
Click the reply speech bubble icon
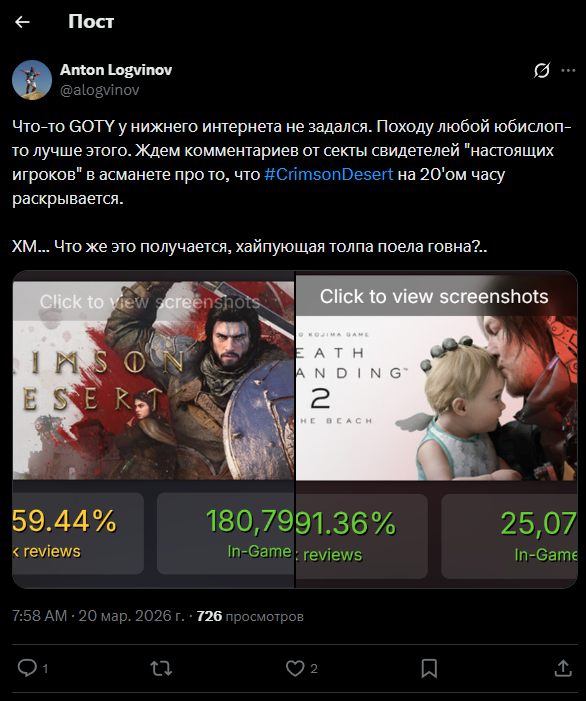[x=27, y=668]
